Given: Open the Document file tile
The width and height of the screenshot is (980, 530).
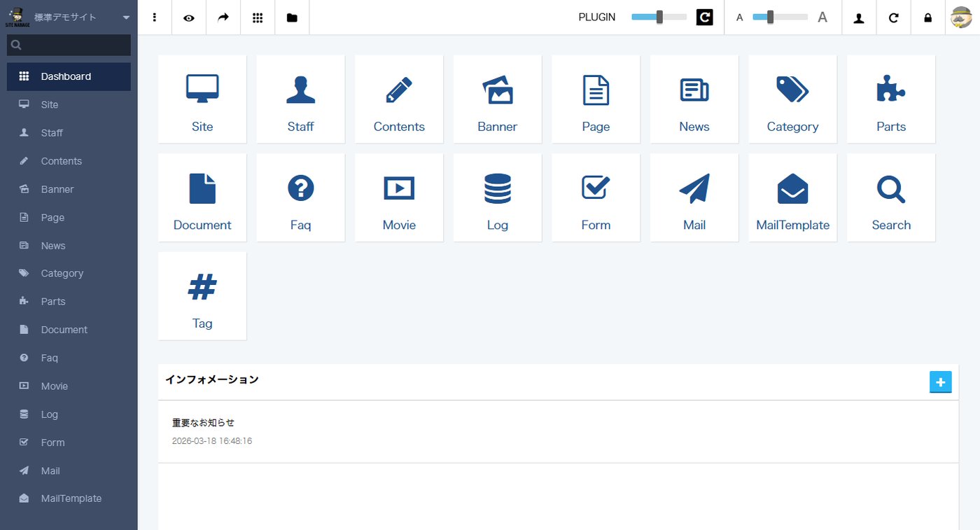Looking at the screenshot, I should click(202, 197).
